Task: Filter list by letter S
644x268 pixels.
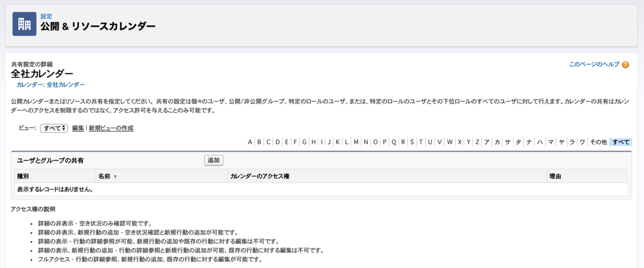Action: [412, 142]
